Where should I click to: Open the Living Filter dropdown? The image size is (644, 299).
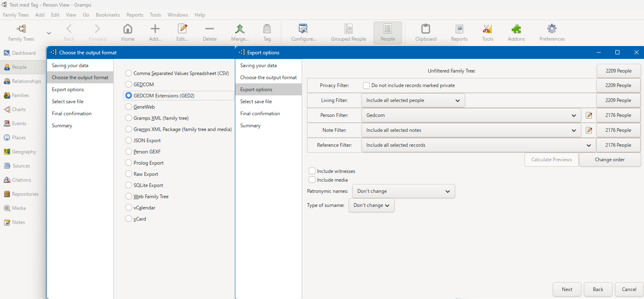tap(413, 100)
